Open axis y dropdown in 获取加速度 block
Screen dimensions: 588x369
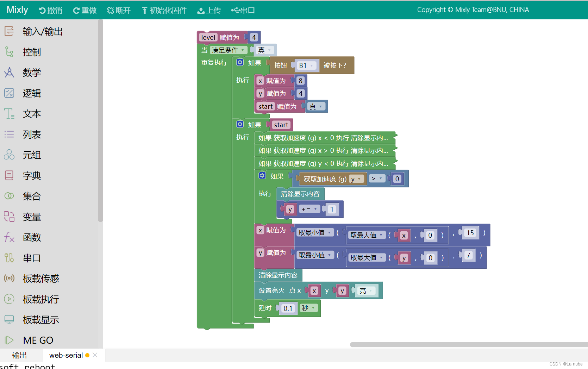click(356, 179)
